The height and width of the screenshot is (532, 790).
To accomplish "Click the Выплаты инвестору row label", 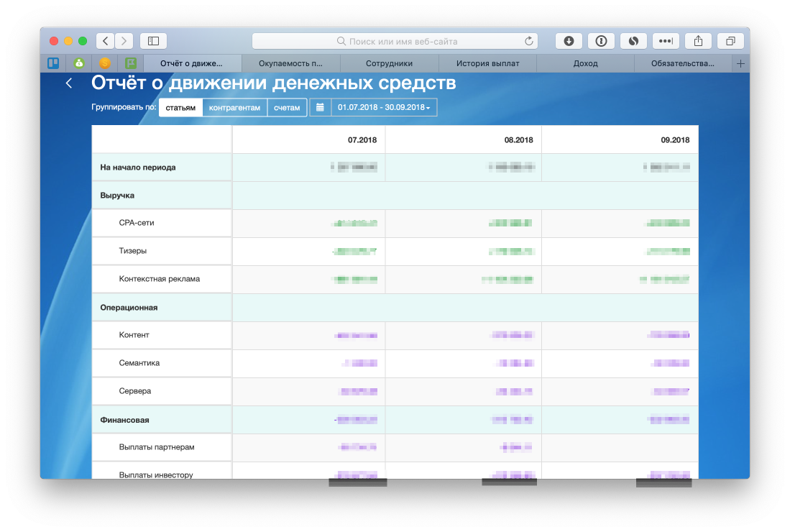I will pos(156,475).
